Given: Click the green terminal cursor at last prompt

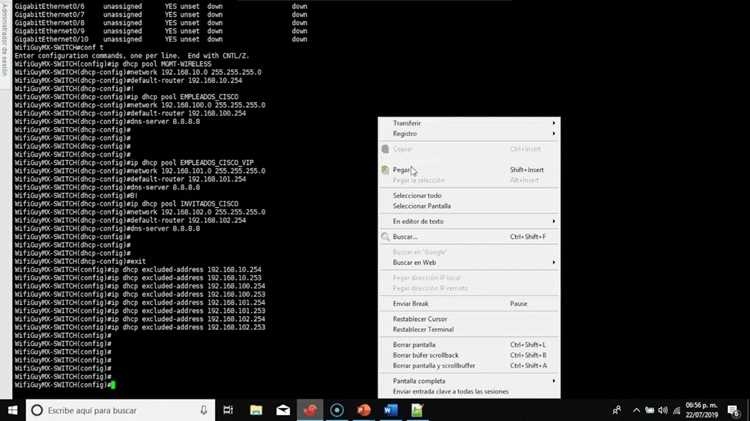Looking at the screenshot, I should click(x=113, y=385).
